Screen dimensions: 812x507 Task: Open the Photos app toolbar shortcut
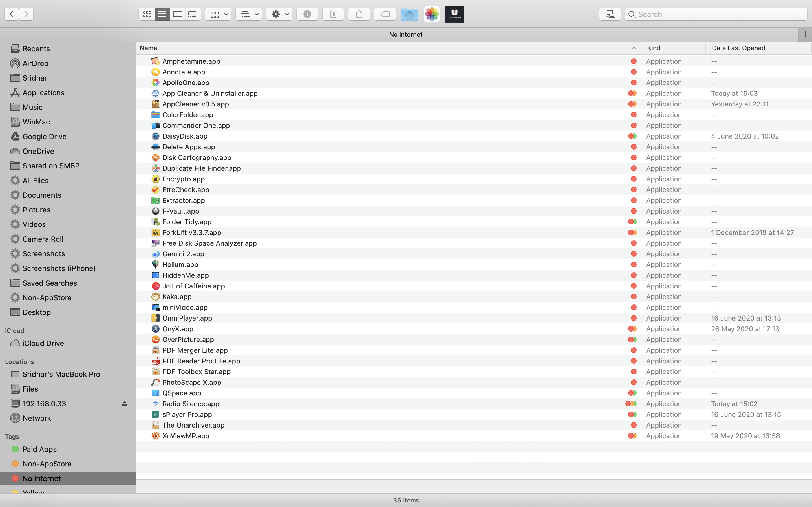click(432, 14)
